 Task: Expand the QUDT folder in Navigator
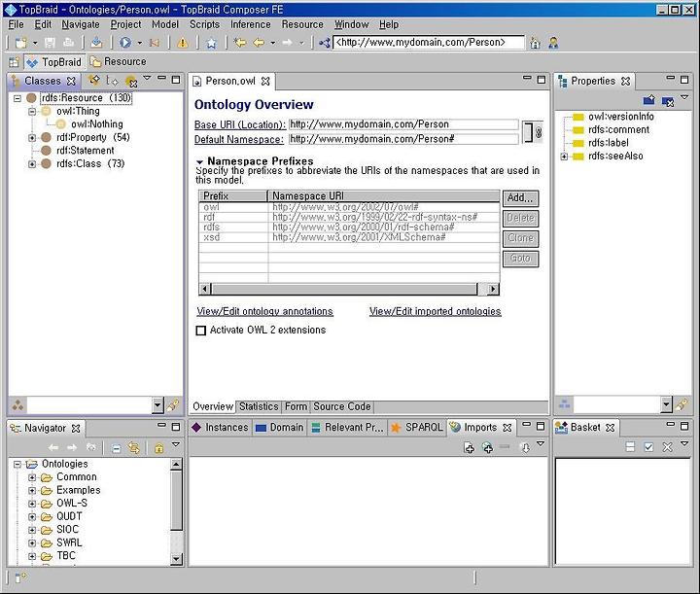[32, 517]
